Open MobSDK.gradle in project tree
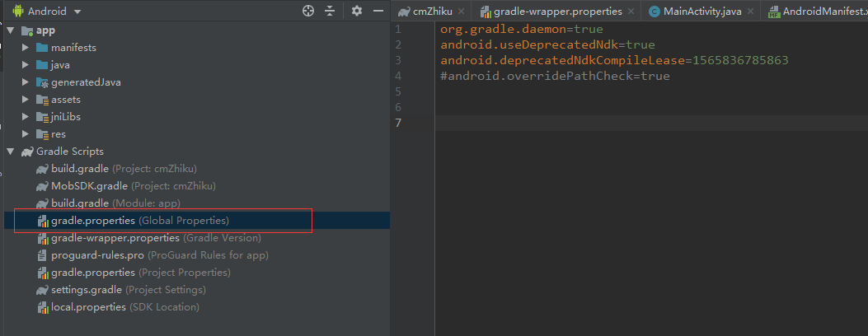Screen dimensions: 868x336 pos(125,185)
